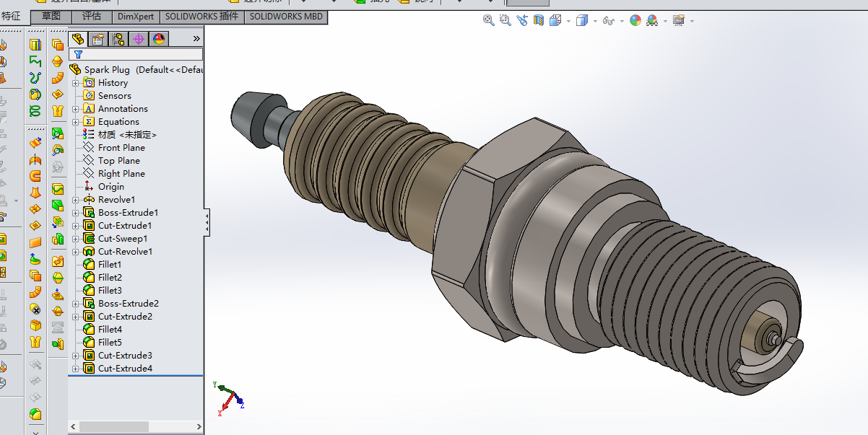Click the View Settings monitor icon
This screenshot has width=868, height=435.
coord(679,21)
